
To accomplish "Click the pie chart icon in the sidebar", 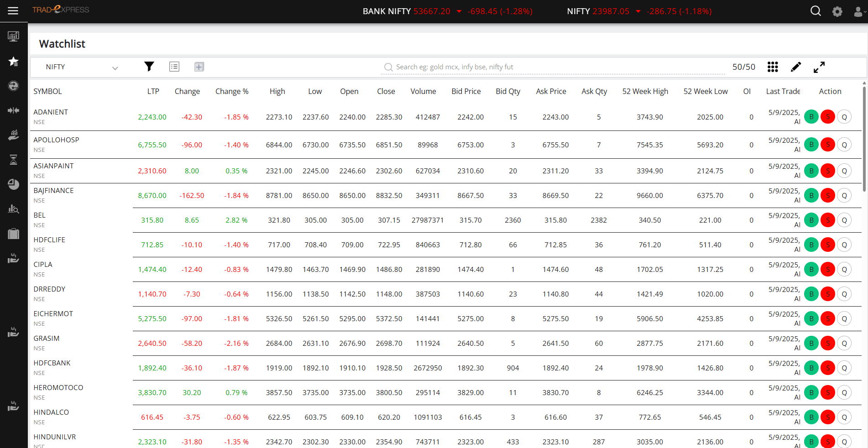I will tap(13, 184).
